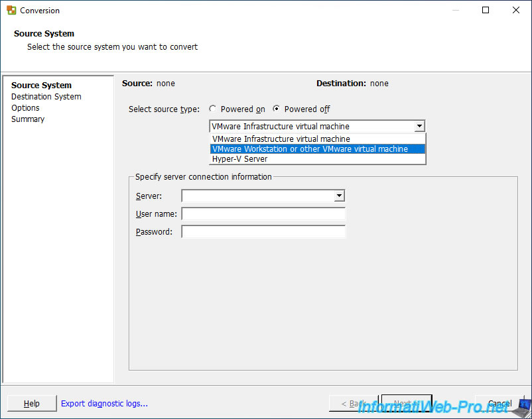Click 'Specify server connection information' group label
This screenshot has width=532, height=419.
(204, 176)
